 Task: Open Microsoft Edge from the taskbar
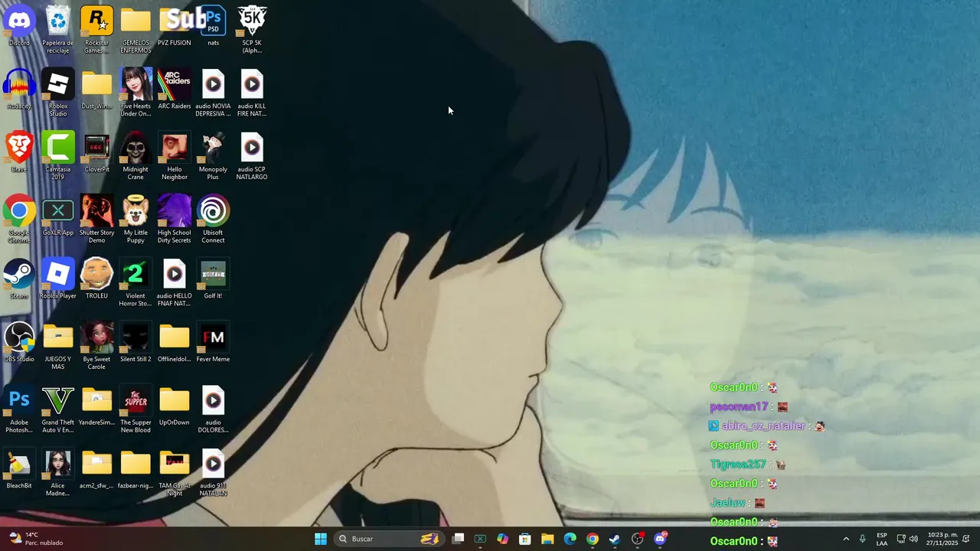(x=570, y=539)
